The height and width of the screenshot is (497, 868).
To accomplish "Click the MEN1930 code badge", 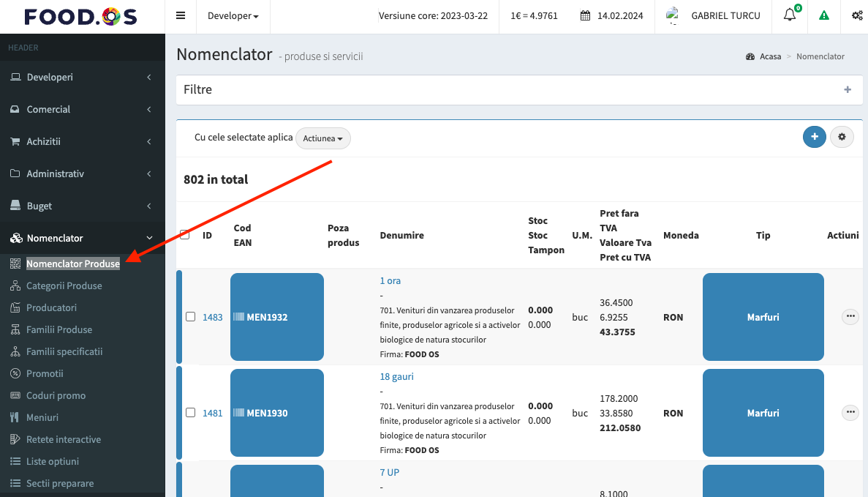I will (277, 413).
